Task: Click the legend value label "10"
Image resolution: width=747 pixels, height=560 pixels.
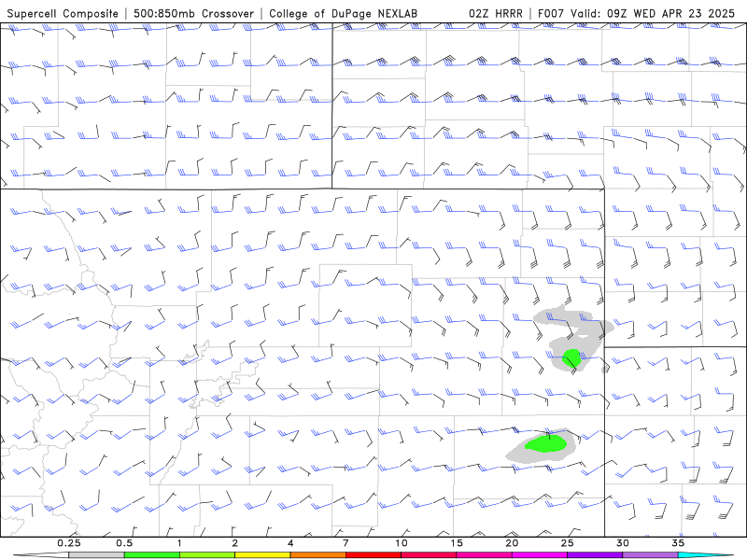Action: 402,543
